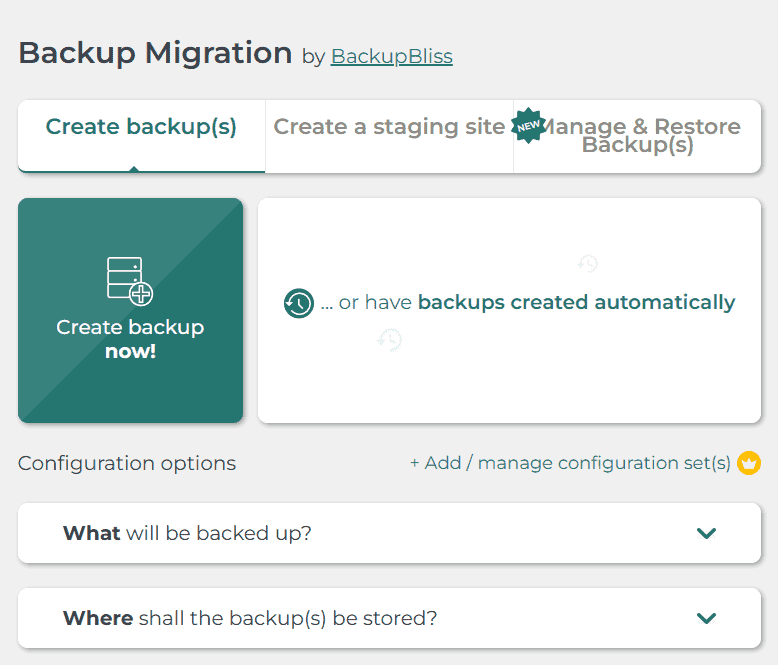The width and height of the screenshot is (778, 665).
Task: Click the dark clock history icon
Action: 299,303
